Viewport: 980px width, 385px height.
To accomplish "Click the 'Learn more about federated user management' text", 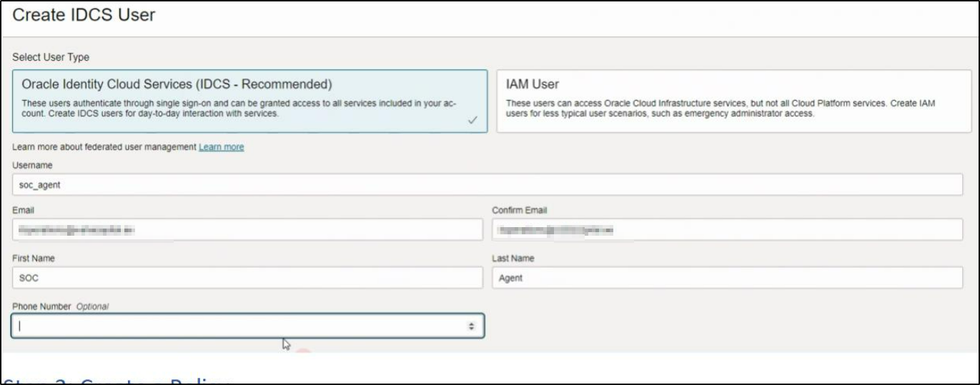I will [104, 147].
